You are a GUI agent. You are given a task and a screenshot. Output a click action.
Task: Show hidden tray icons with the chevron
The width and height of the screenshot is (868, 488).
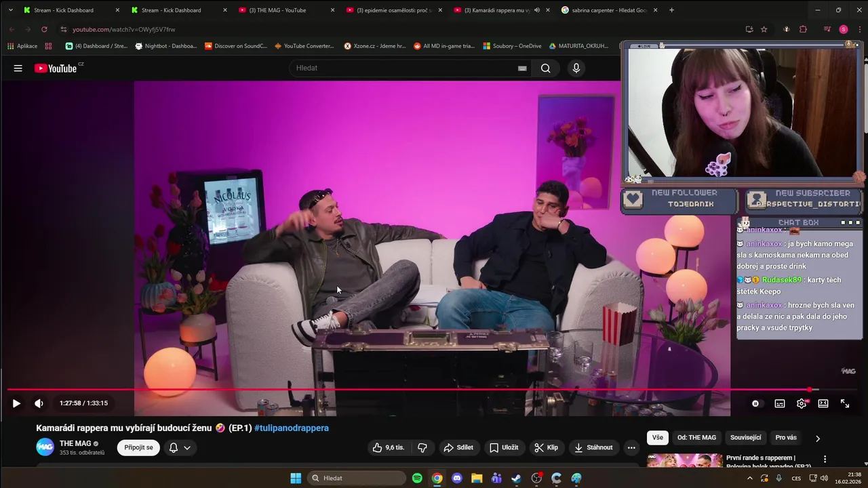pos(750,479)
